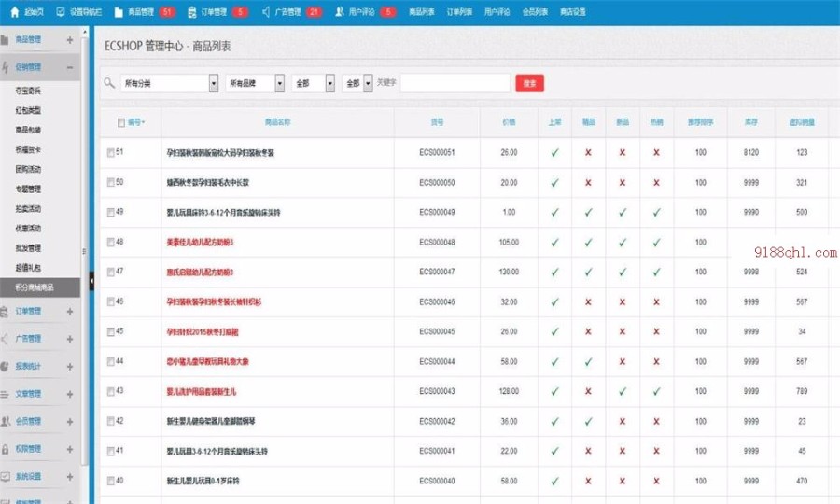This screenshot has width=840, height=504.
Task: Open 订单列表 in the top navigation
Action: [459, 12]
